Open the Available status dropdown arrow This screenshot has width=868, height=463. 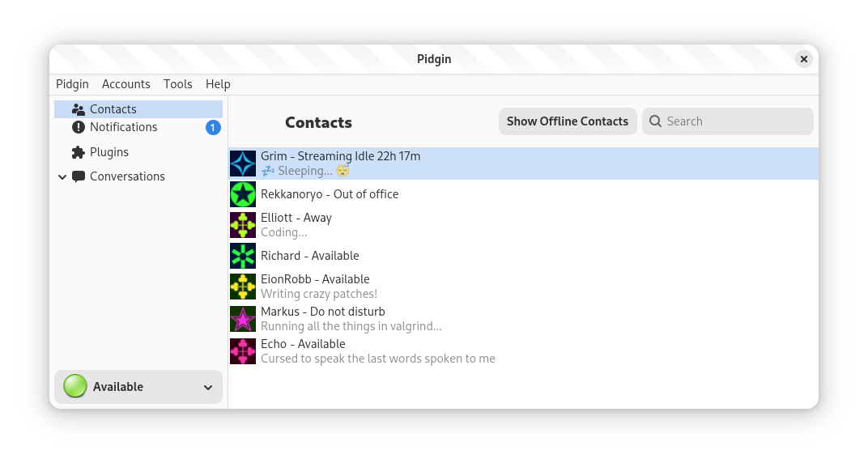tap(208, 388)
